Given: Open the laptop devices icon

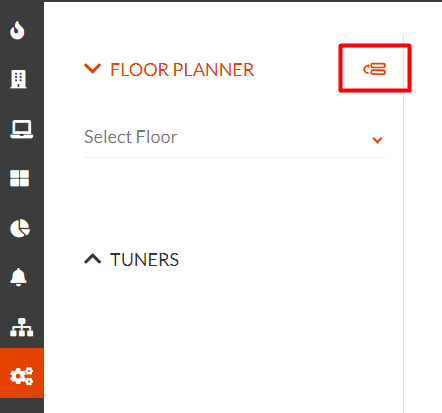Looking at the screenshot, I should click(21, 129).
